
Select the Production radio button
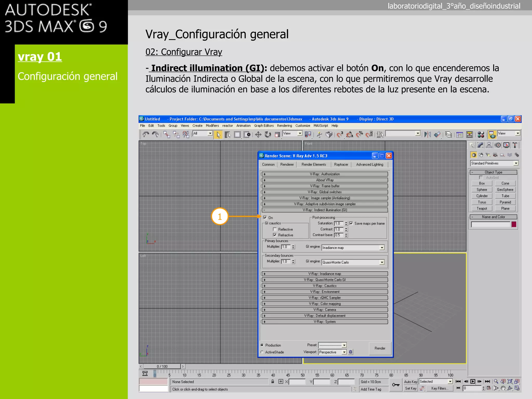pyautogui.click(x=262, y=345)
